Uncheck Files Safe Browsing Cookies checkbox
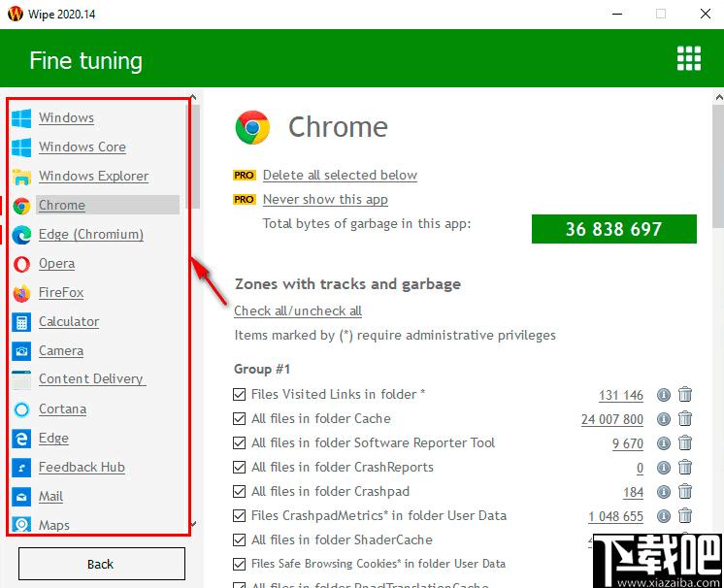 point(239,564)
